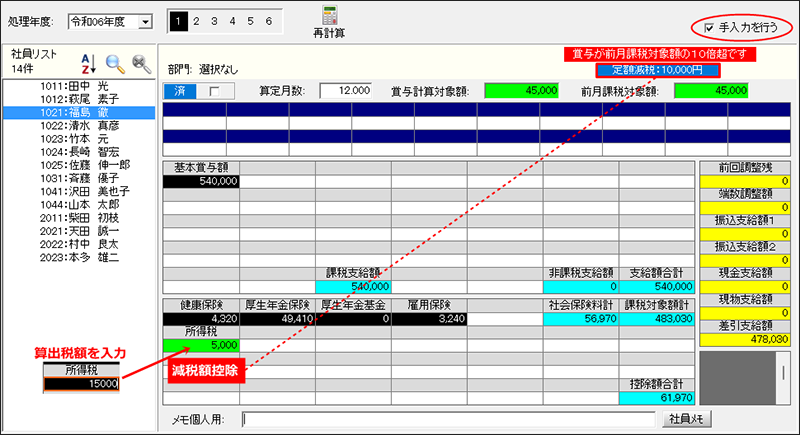The width and height of the screenshot is (800, 435).
Task: Click the green 所得税 5,000 cell
Action: point(201,345)
